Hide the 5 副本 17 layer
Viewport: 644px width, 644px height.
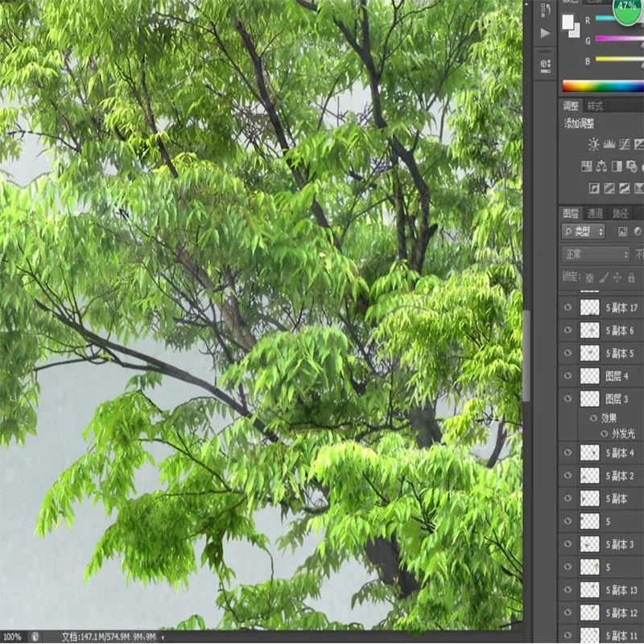(x=568, y=308)
